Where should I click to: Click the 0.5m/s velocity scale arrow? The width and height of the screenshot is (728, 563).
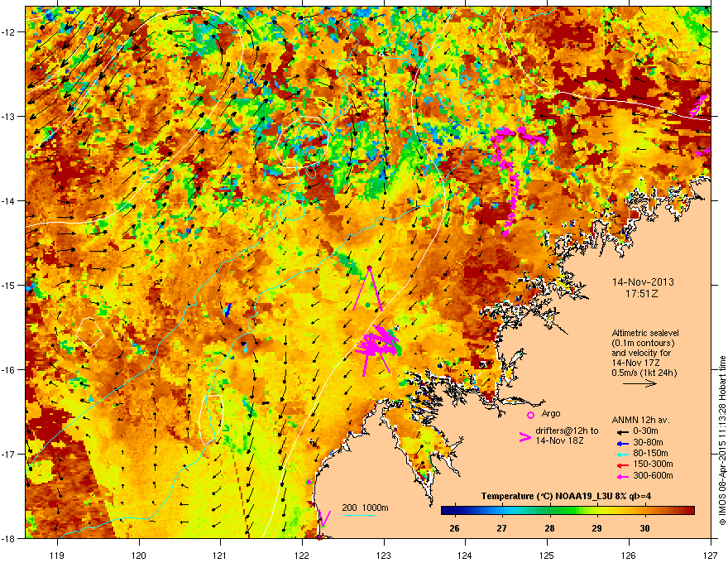point(639,383)
